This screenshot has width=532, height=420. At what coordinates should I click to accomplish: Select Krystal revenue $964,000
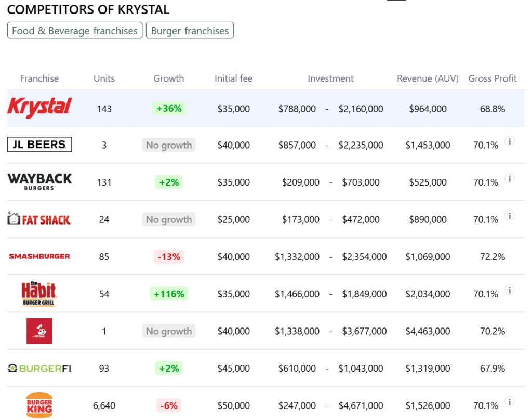[428, 109]
